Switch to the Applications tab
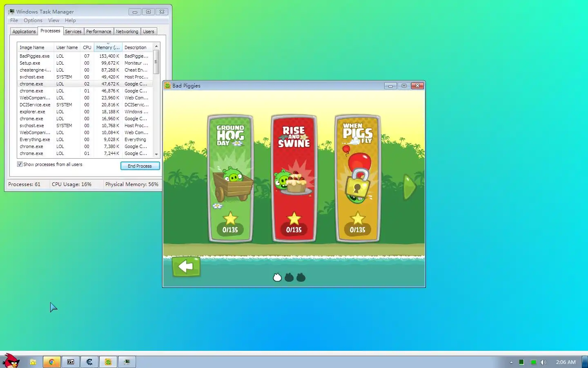This screenshot has width=588, height=368. click(x=24, y=31)
